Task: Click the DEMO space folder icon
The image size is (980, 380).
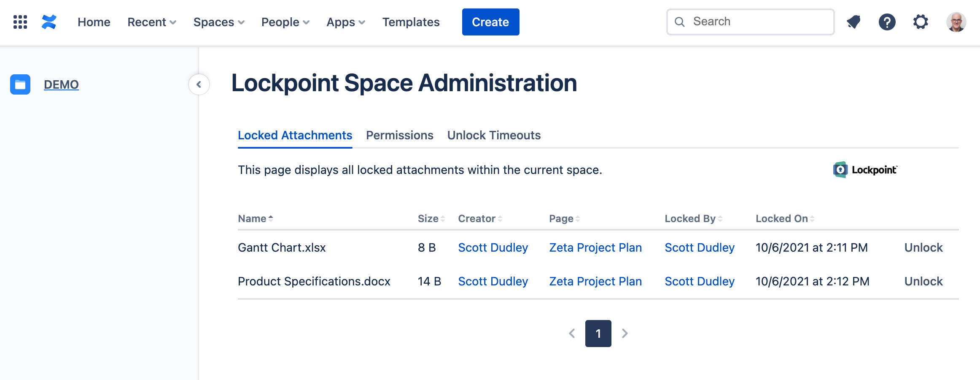Action: [20, 84]
